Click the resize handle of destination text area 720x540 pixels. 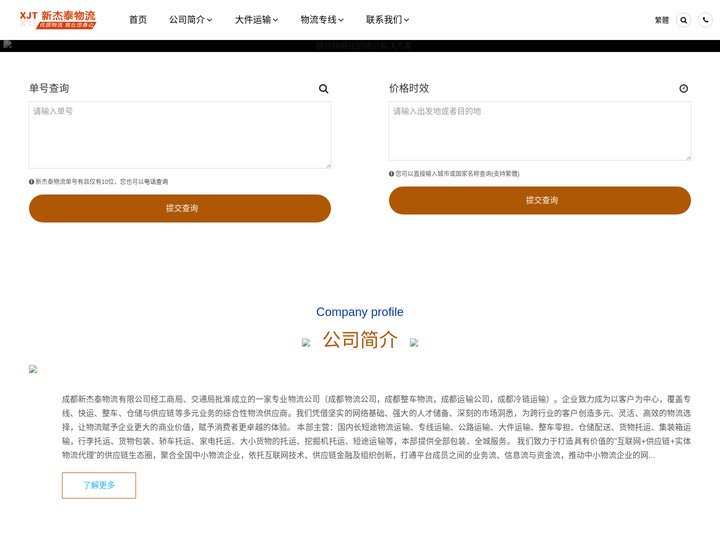tap(688, 158)
